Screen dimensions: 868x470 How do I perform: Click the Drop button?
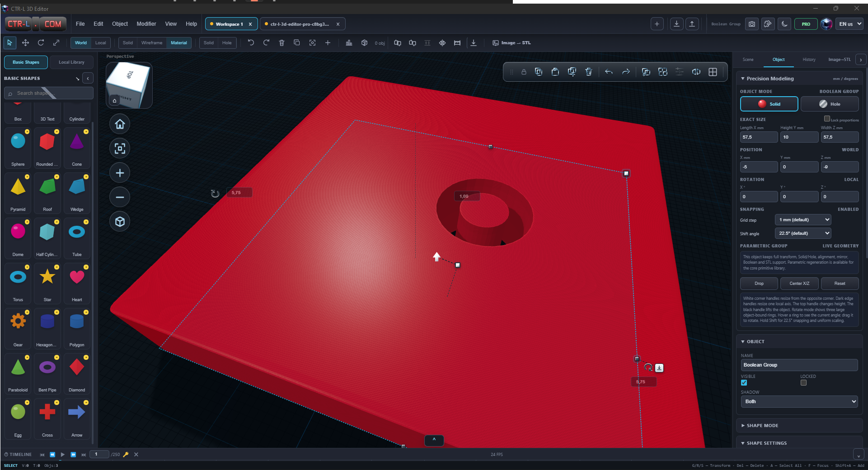tap(759, 284)
